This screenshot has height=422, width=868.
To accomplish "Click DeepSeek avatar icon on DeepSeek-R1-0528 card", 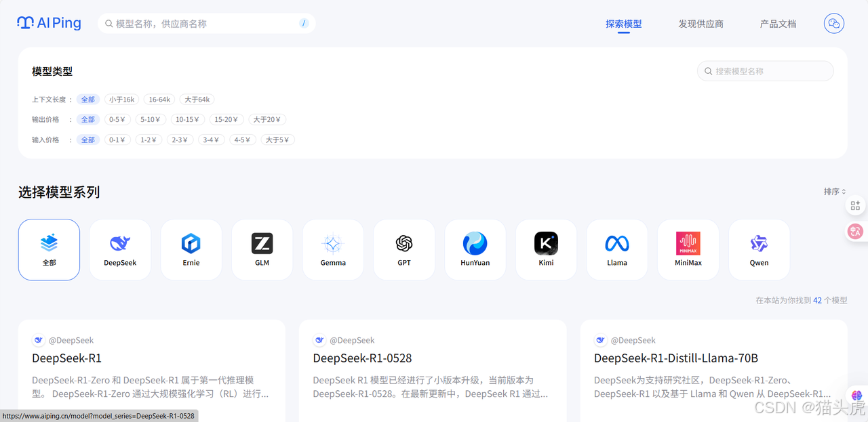I will [319, 340].
